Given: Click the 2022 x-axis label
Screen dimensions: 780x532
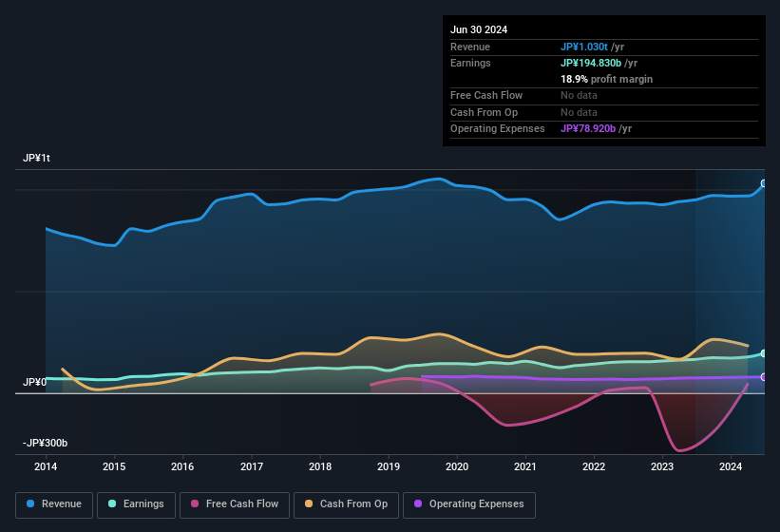Looking at the screenshot, I should click(x=594, y=466).
